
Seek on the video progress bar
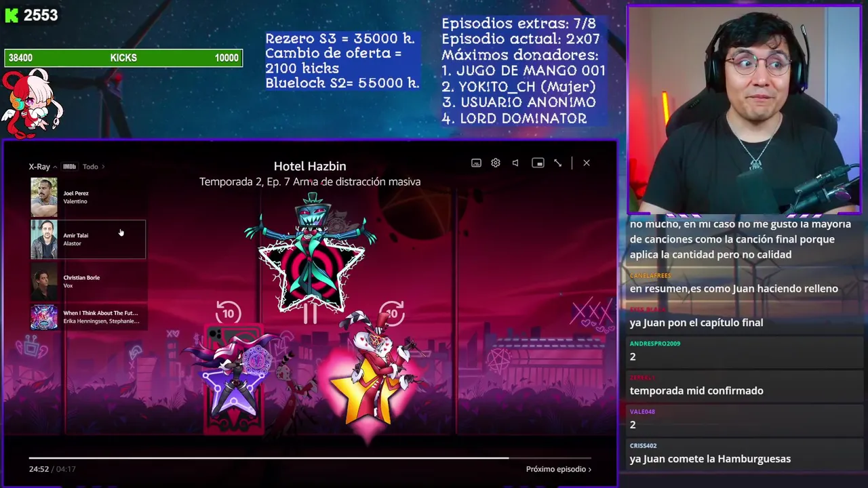point(310,458)
